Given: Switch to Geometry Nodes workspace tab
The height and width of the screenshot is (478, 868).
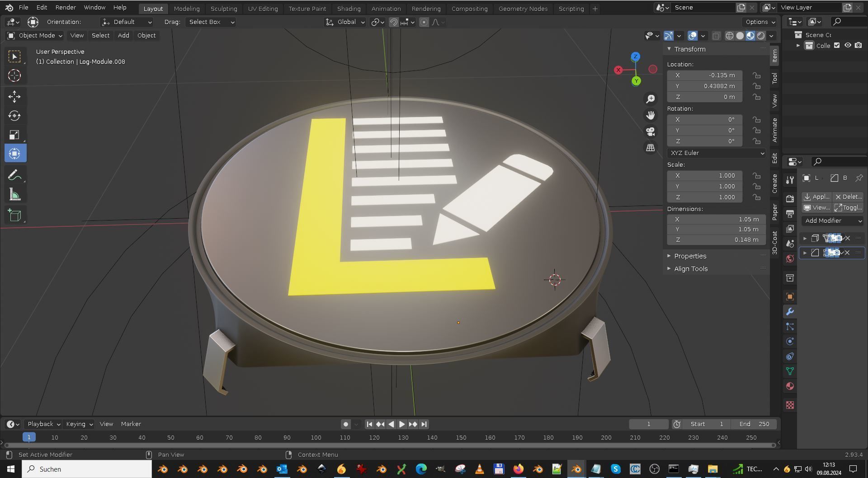Looking at the screenshot, I should 523,9.
